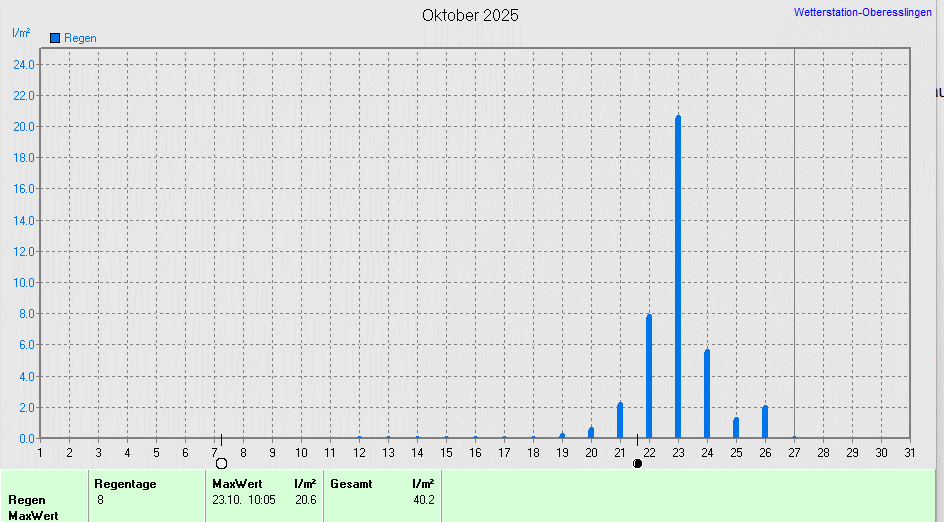Click the Oktober 2025 chart title

(470, 15)
